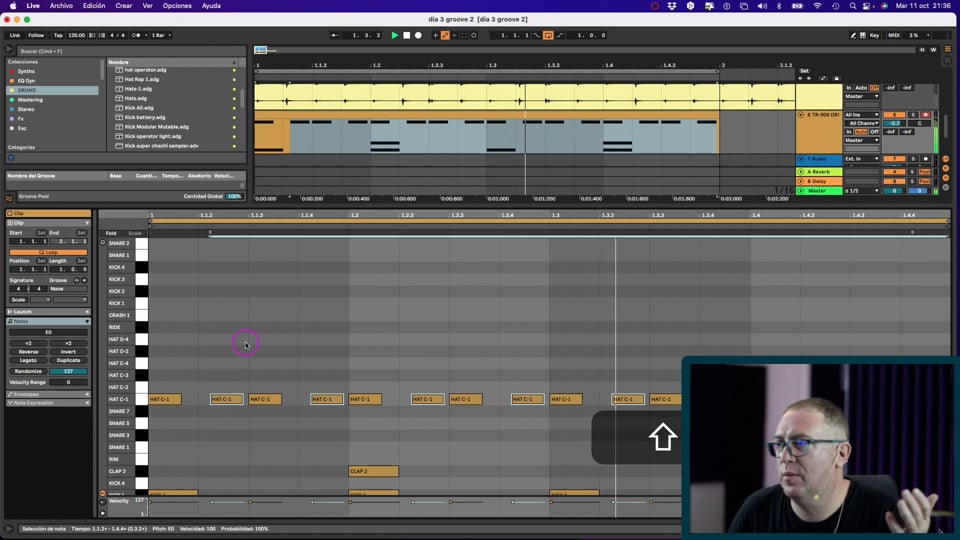The height and width of the screenshot is (540, 960).
Task: Arm the Arrangement Record button
Action: click(x=418, y=36)
